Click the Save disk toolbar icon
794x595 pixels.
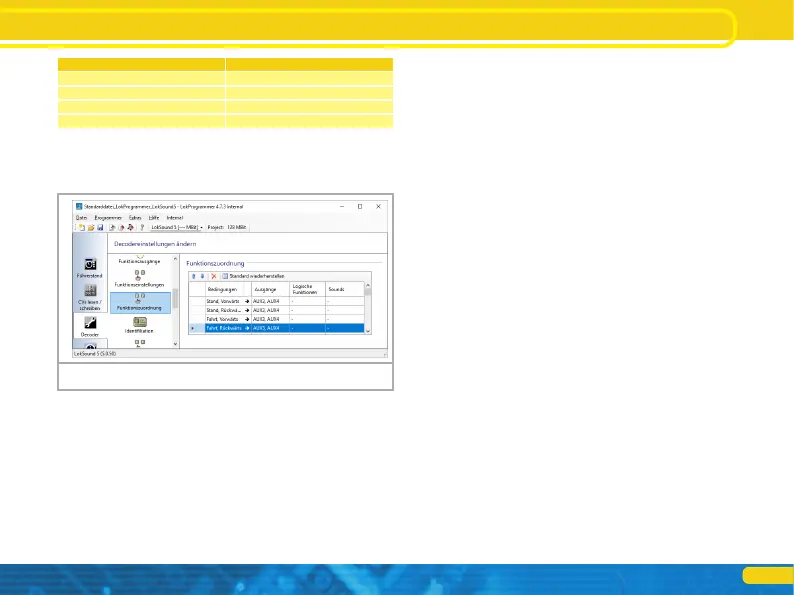pyautogui.click(x=98, y=228)
